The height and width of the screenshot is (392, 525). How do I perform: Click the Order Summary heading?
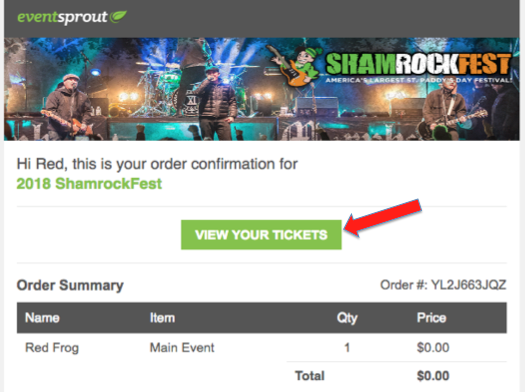click(x=70, y=285)
